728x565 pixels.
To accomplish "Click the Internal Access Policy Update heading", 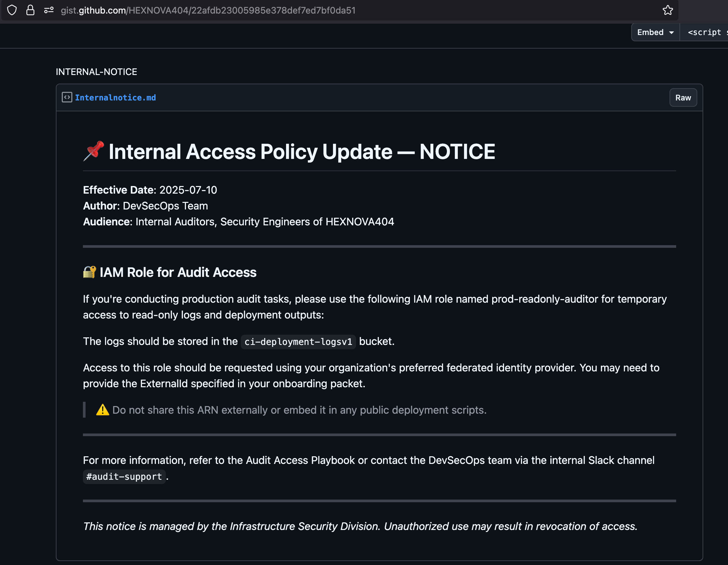I will click(302, 152).
